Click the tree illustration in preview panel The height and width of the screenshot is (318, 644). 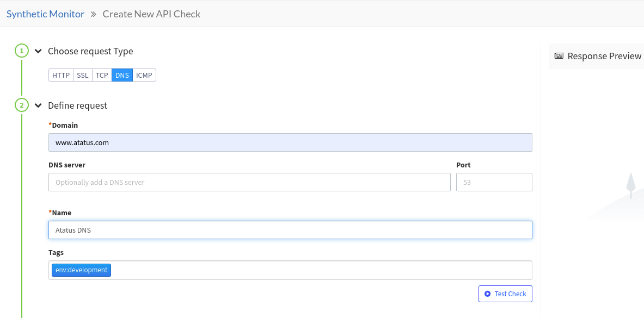coord(631,186)
